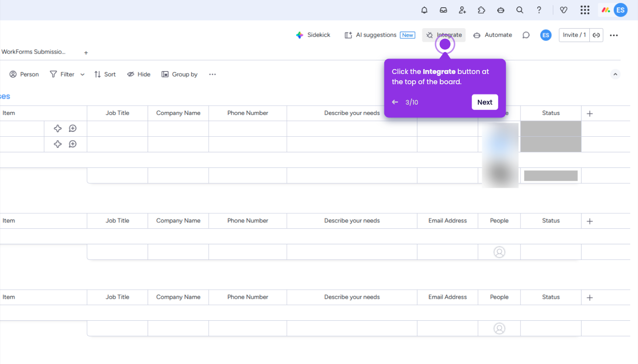Click first group's Status column header

551,113
